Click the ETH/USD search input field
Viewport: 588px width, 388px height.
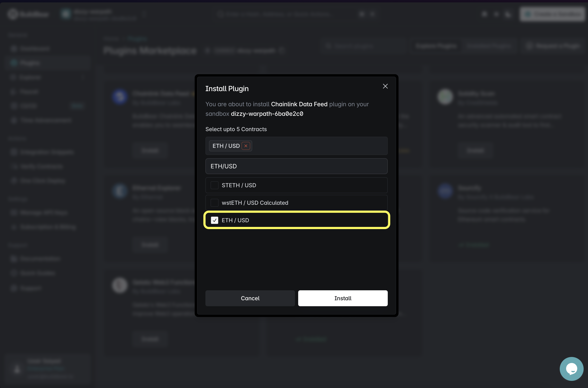296,166
